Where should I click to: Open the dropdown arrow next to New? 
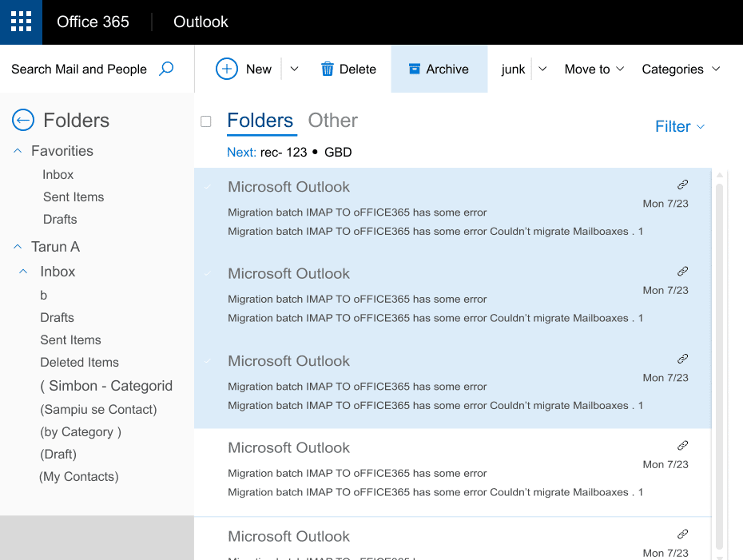pos(294,70)
